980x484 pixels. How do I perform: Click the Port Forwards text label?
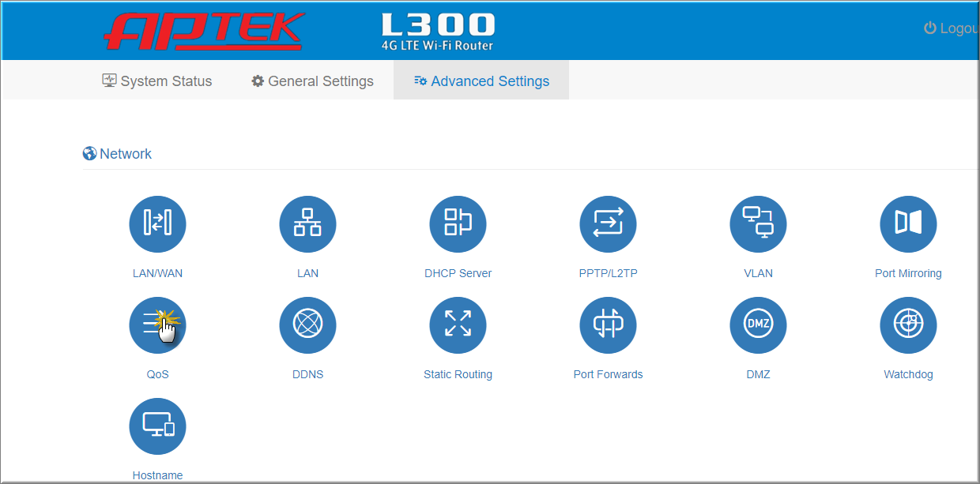point(608,374)
